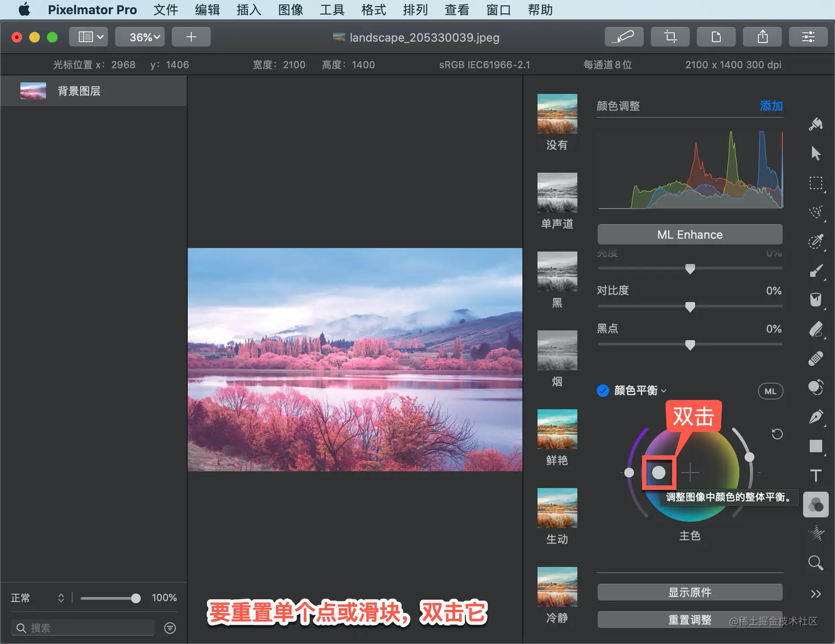Screen dimensions: 835x644
Task: Select the Reshape circles tool
Action: pos(816,387)
